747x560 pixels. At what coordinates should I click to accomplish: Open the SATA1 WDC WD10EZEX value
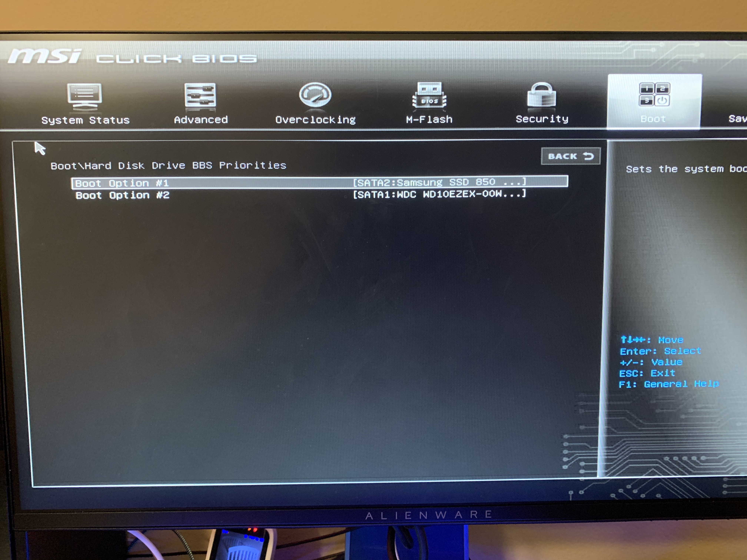point(439,194)
